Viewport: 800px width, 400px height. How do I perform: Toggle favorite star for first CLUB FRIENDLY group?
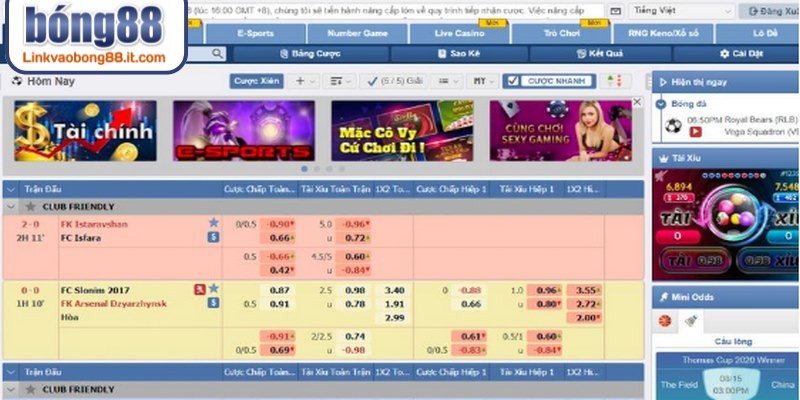[31, 207]
